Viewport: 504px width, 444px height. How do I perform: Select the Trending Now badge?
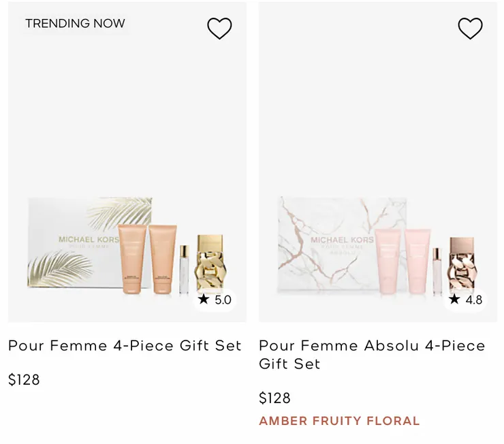pyautogui.click(x=75, y=23)
